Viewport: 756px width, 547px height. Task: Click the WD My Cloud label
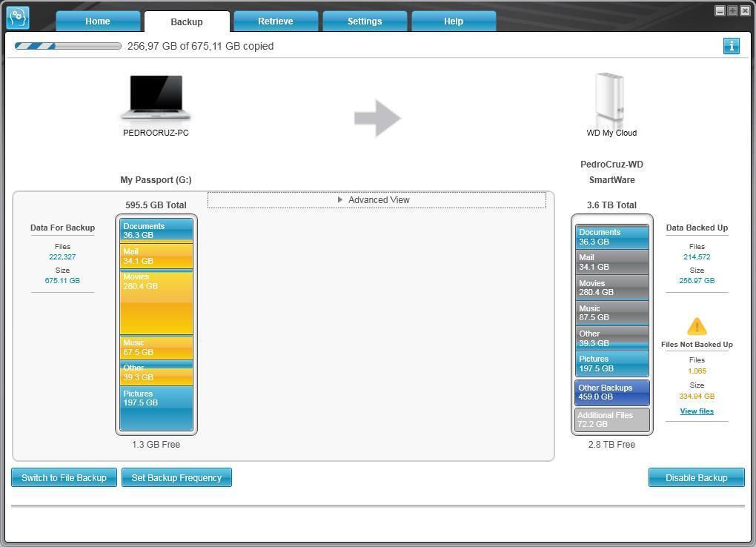tap(611, 133)
